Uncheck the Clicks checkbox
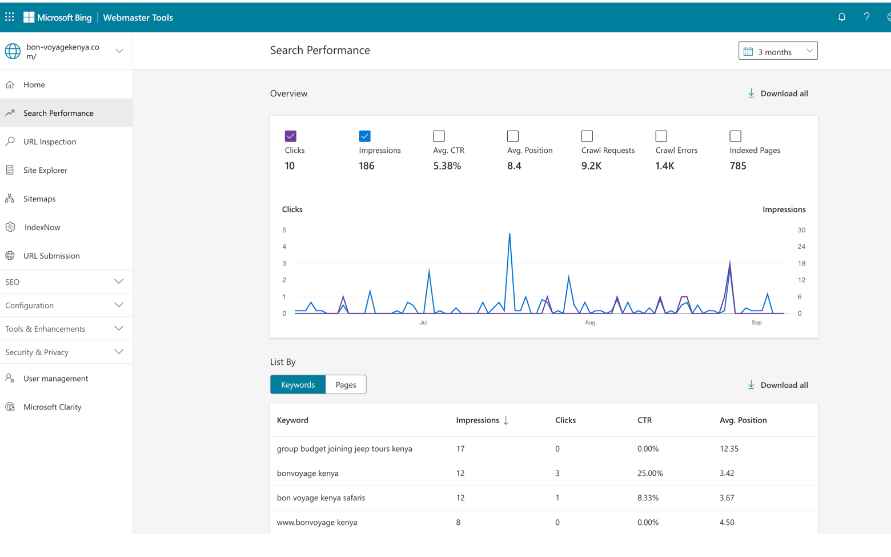Image resolution: width=891 pixels, height=557 pixels. click(291, 136)
